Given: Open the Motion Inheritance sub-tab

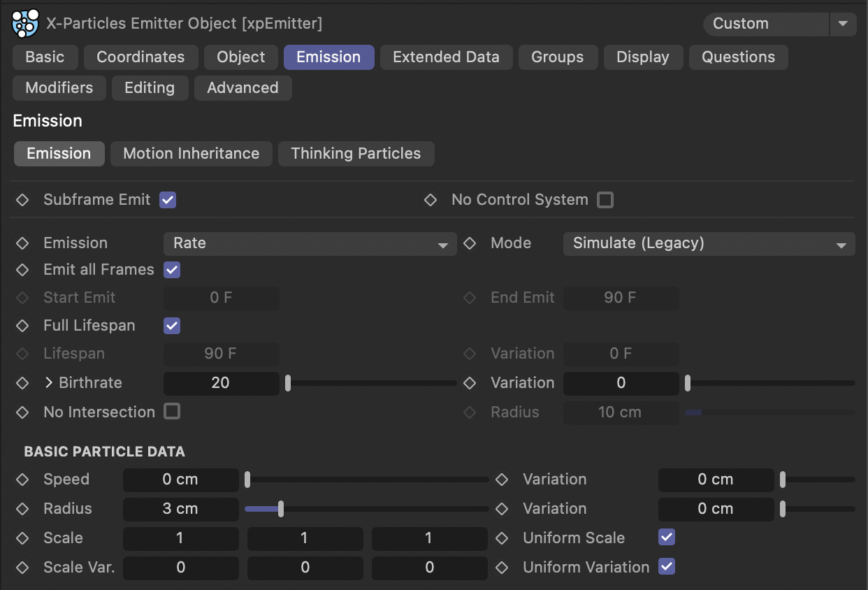Looking at the screenshot, I should click(191, 154).
